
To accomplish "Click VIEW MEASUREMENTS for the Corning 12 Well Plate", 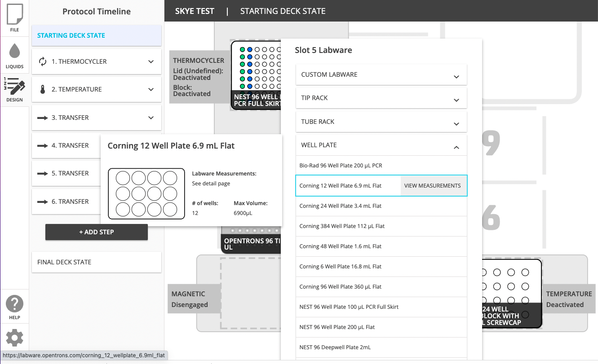I will coord(433,185).
